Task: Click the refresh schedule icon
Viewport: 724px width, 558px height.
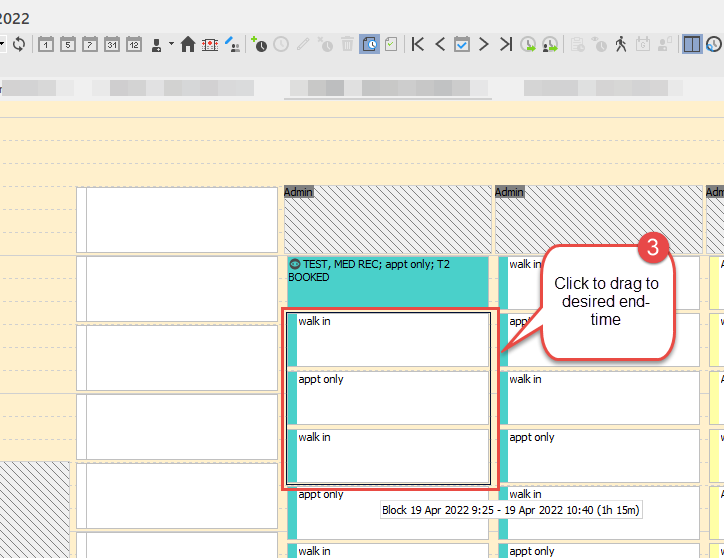Action: click(19, 45)
